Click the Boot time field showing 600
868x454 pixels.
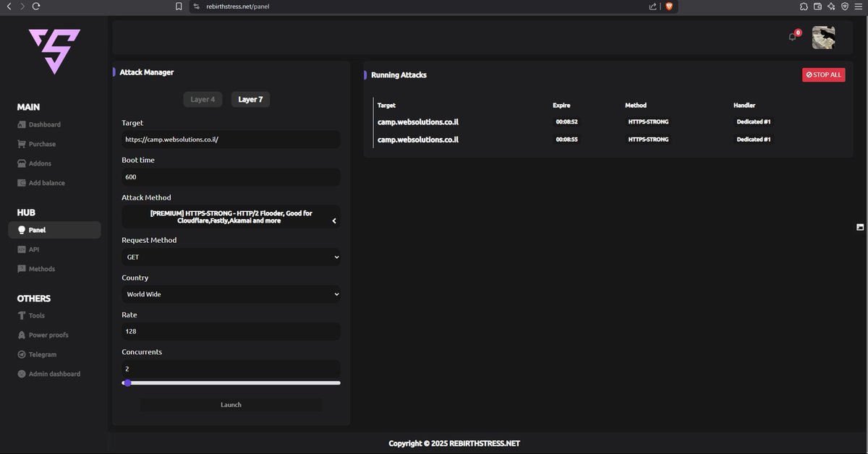pyautogui.click(x=231, y=176)
